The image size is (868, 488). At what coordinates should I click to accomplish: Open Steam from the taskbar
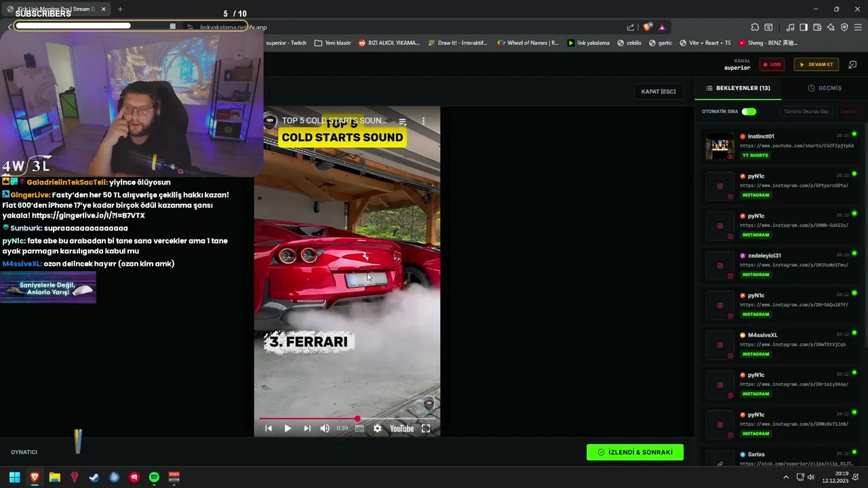94,477
